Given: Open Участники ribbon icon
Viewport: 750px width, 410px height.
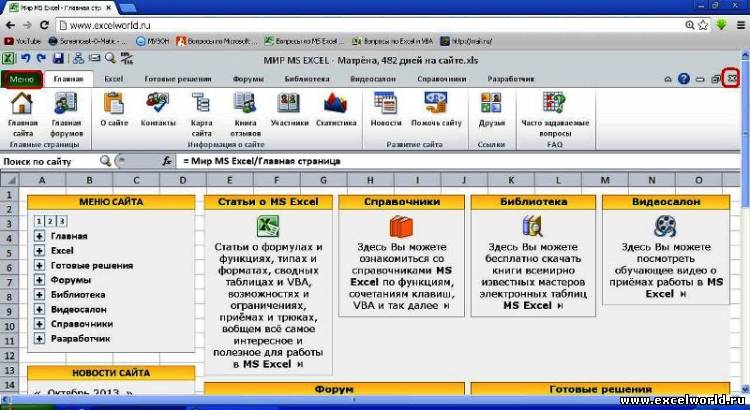Looking at the screenshot, I should pos(288,103).
